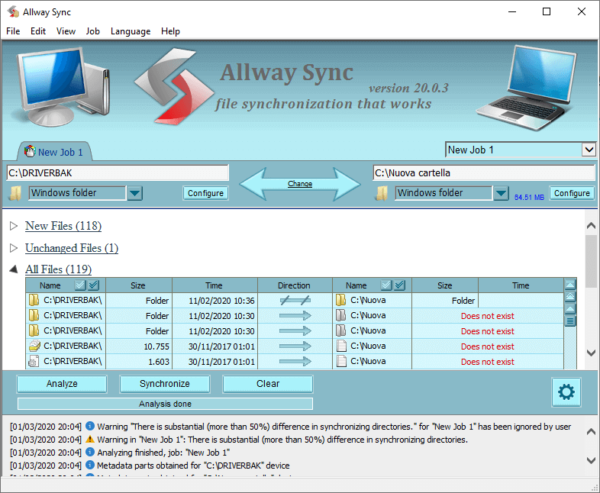This screenshot has height=493, width=600.
Task: Open the Windows folder dropdown under C:\DRIVERBAK
Action: tap(135, 193)
